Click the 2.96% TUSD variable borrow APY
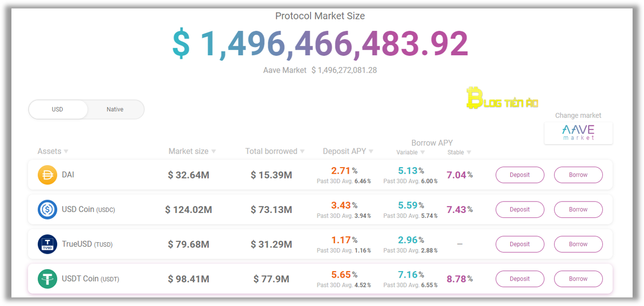 coord(410,240)
